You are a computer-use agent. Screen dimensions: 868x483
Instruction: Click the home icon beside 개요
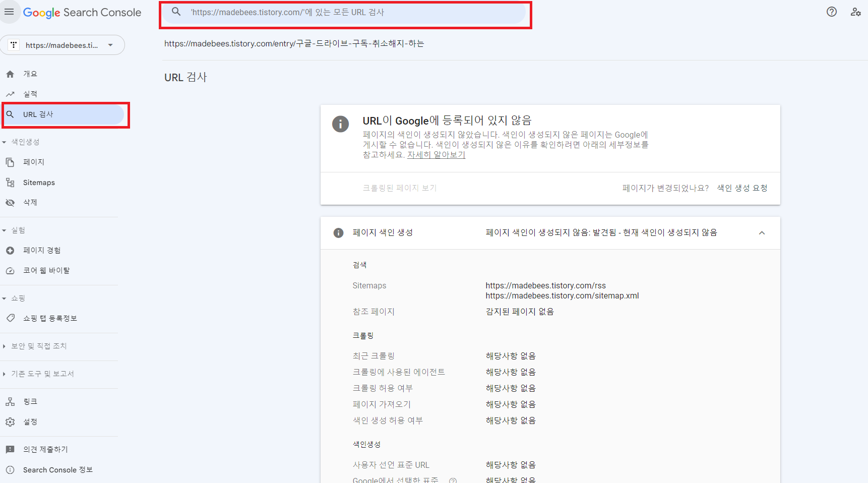(x=10, y=74)
